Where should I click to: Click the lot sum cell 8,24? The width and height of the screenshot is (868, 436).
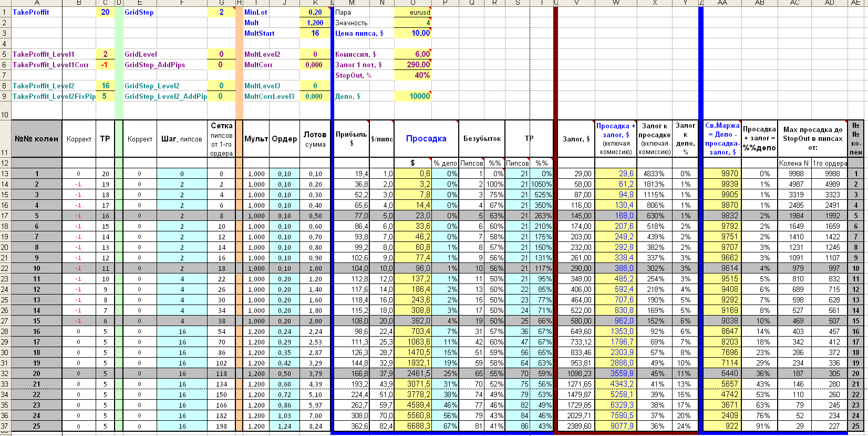tap(315, 426)
